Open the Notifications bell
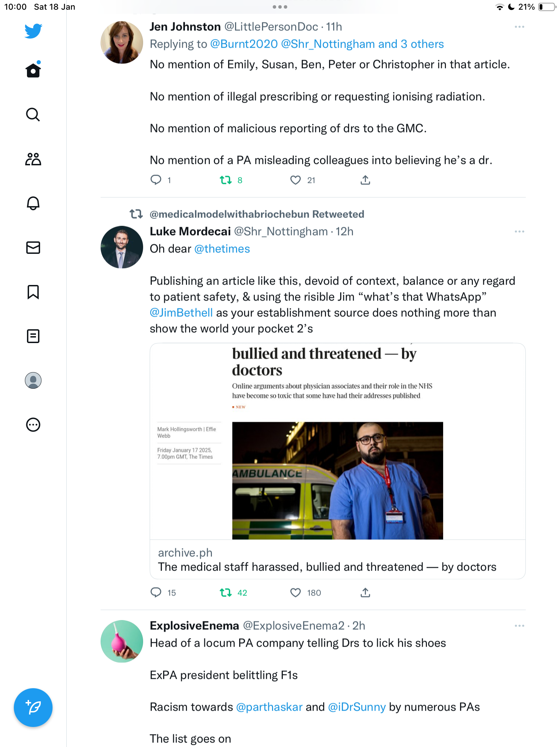Viewport: 560px width, 747px height. (33, 203)
